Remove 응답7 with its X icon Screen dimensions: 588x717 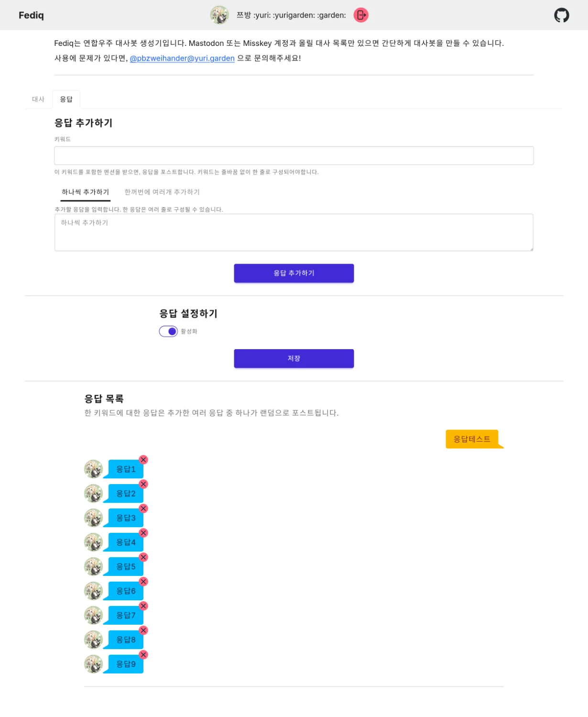pyautogui.click(x=143, y=606)
